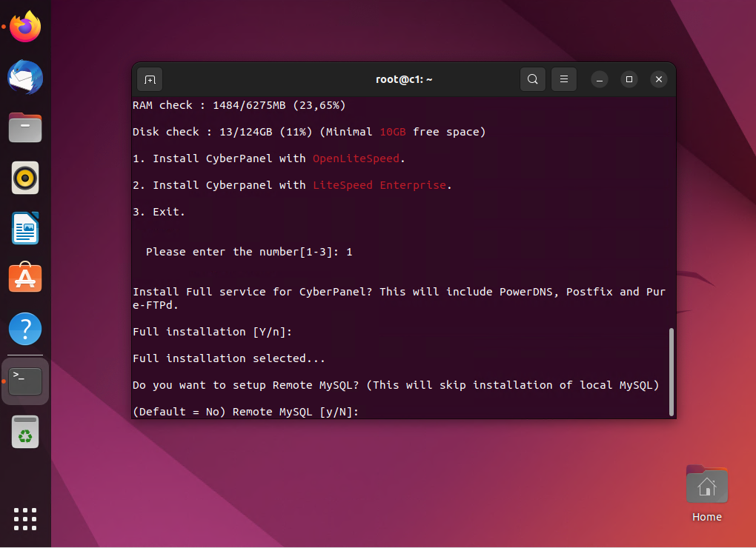Viewport: 756px width, 548px height.
Task: Open the Trash from dock
Action: click(x=25, y=432)
